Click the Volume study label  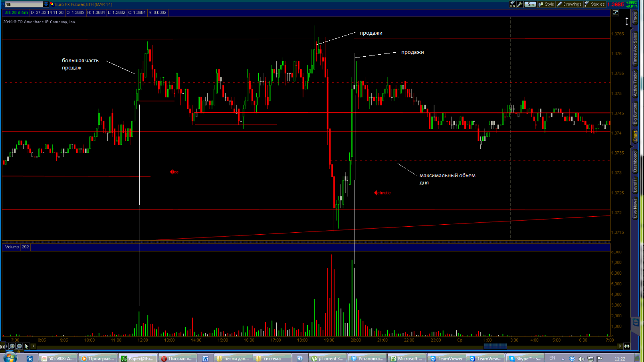12,247
